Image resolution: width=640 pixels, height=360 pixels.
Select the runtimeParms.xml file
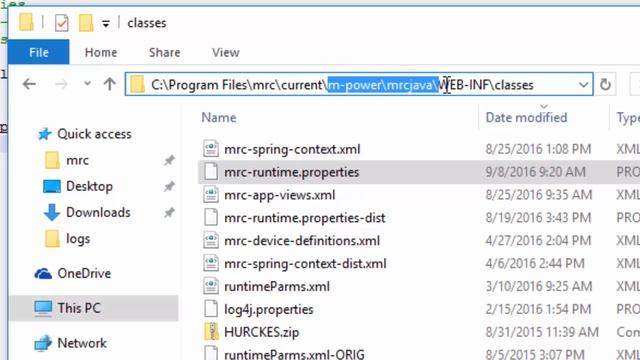click(x=277, y=286)
